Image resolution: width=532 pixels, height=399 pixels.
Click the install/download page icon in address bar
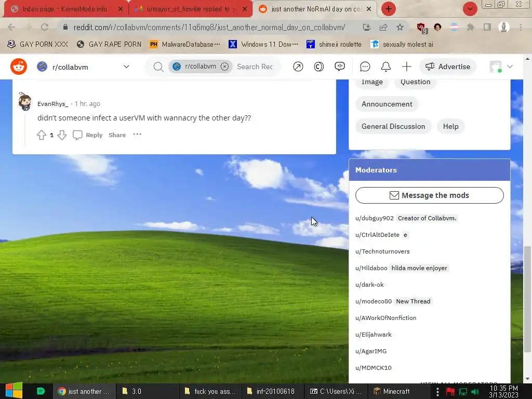click(x=366, y=27)
